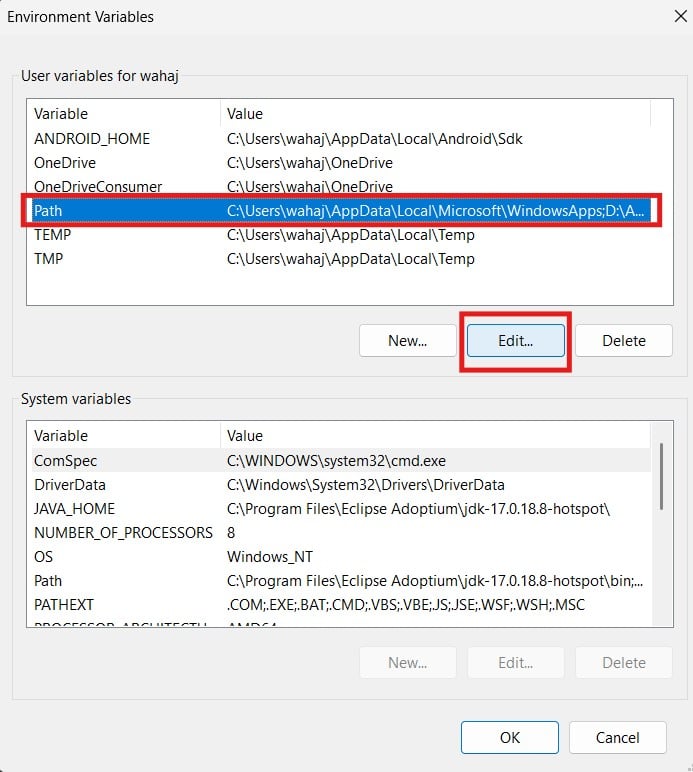Screen dimensions: 693x772
Task: Select the OS system variable row
Action: coord(44,557)
